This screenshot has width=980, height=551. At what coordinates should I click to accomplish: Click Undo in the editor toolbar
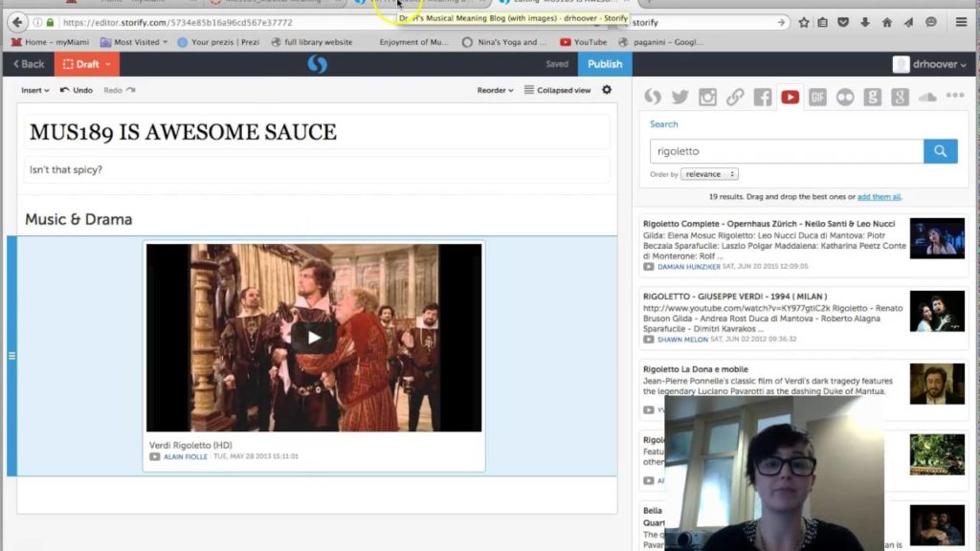(x=77, y=90)
